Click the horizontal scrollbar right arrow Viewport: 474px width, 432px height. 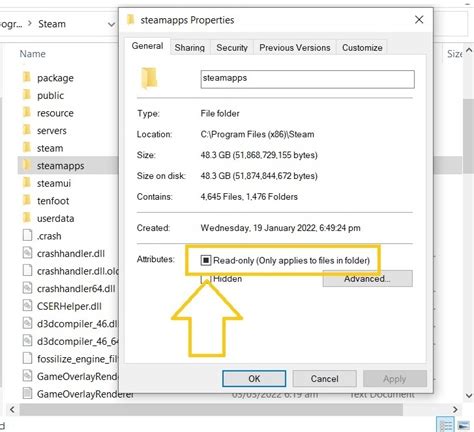(455, 409)
